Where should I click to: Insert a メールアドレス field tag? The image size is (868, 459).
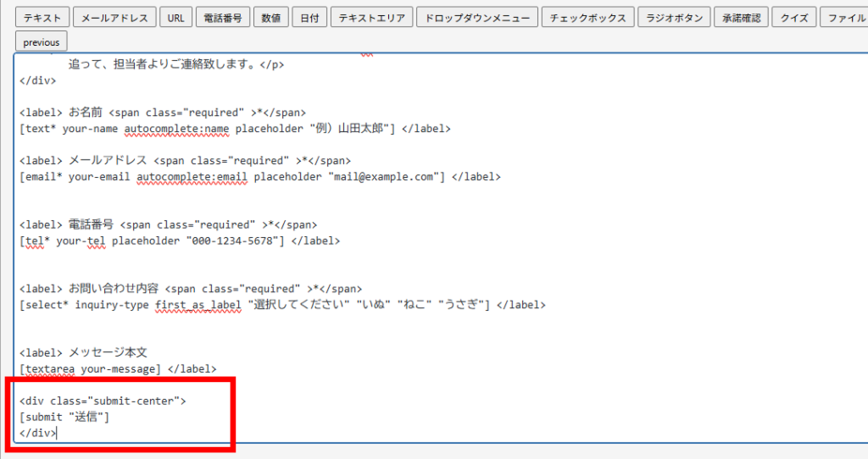tap(114, 18)
